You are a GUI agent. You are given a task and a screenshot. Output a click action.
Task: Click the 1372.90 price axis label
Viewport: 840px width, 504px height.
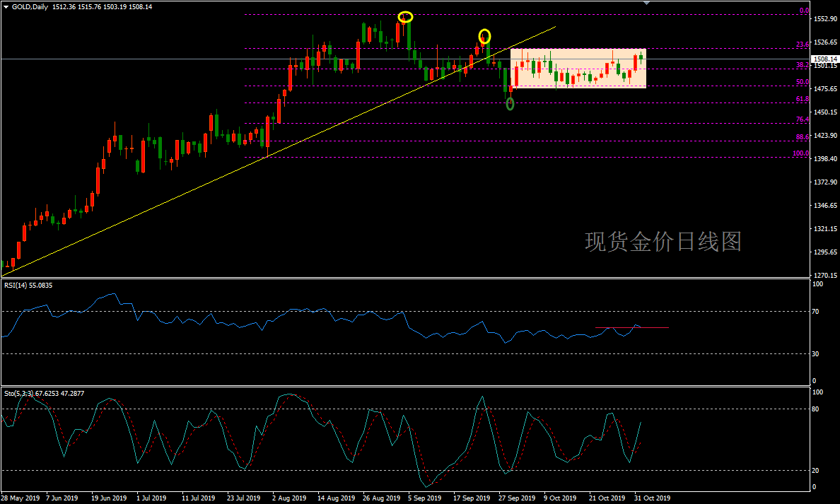coord(825,182)
